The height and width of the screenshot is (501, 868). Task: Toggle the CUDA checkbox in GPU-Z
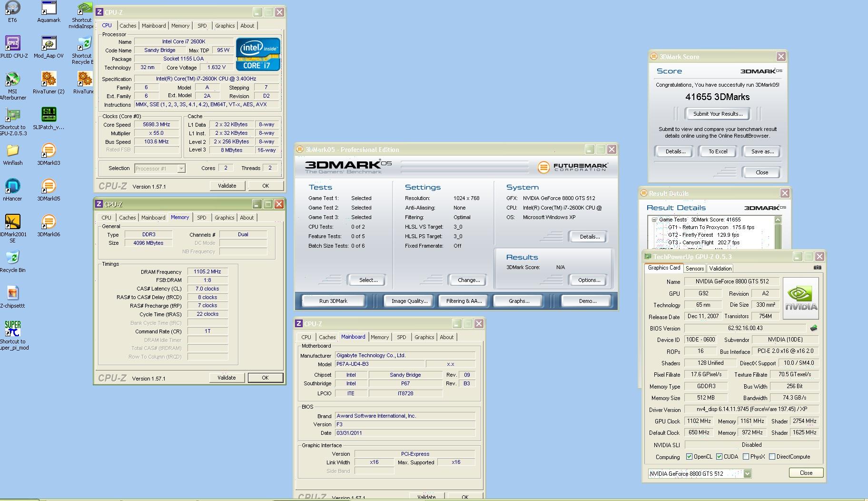pos(719,457)
